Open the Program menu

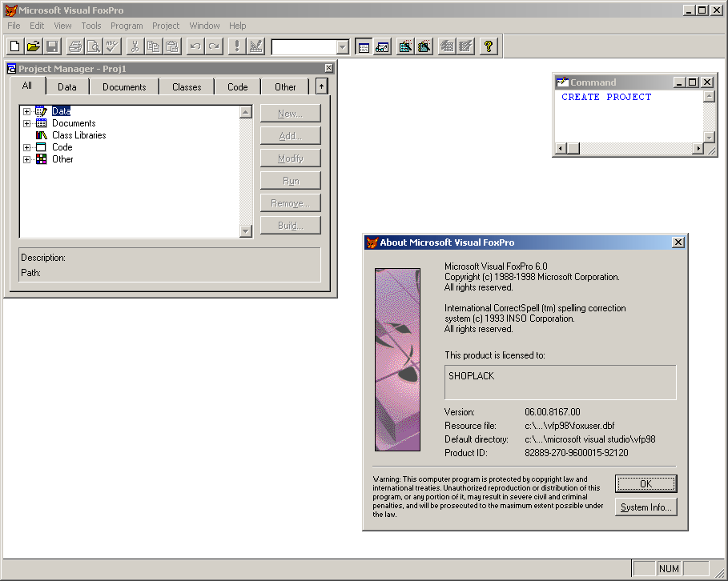click(x=127, y=26)
